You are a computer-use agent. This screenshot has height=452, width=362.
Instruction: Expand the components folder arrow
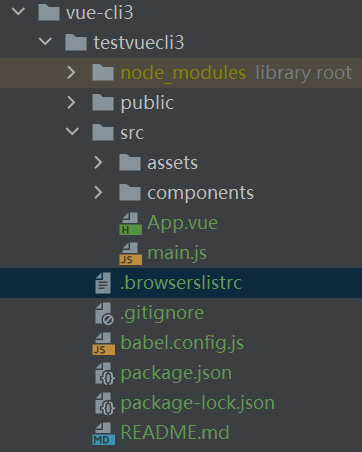98,192
